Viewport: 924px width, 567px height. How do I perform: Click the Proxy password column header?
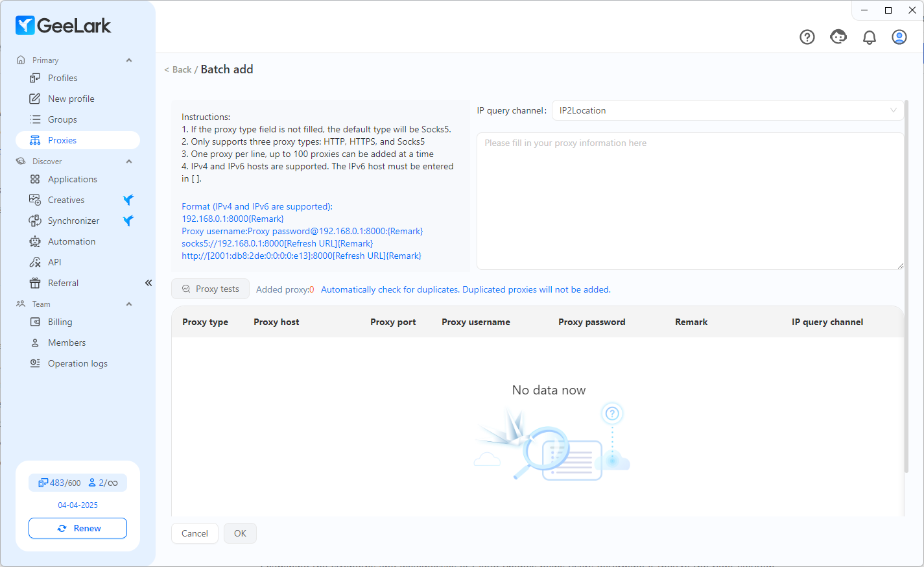coord(592,322)
